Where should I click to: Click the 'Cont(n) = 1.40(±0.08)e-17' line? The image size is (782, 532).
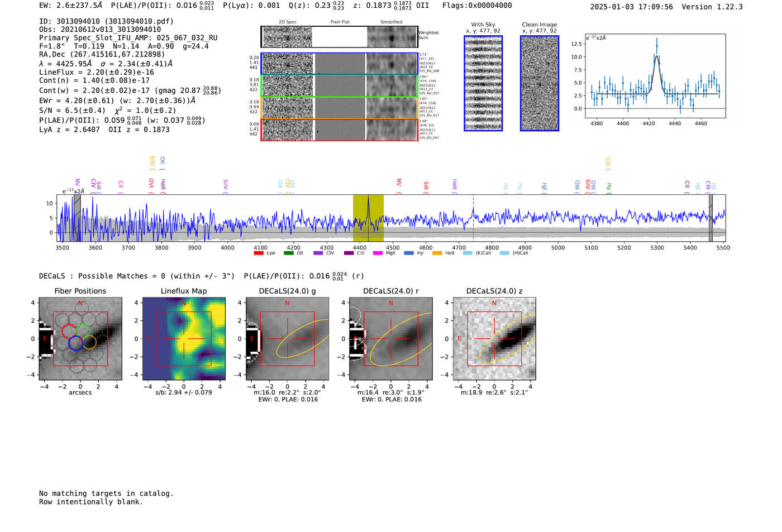click(94, 80)
